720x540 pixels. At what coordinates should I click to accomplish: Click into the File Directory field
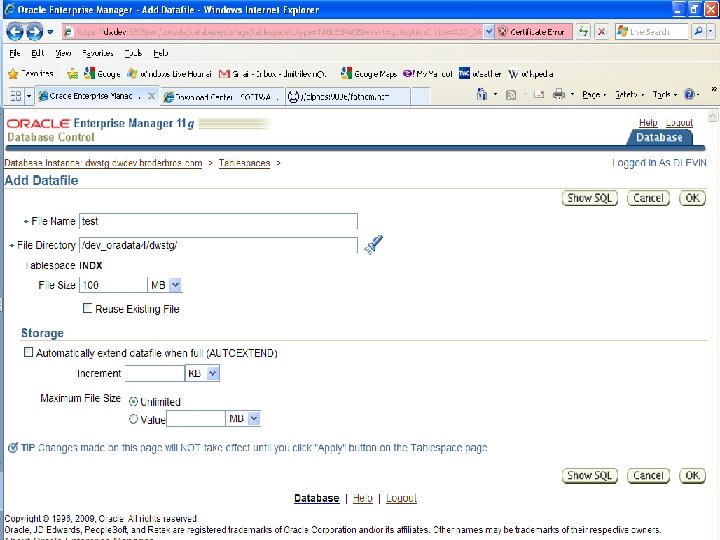pos(218,245)
